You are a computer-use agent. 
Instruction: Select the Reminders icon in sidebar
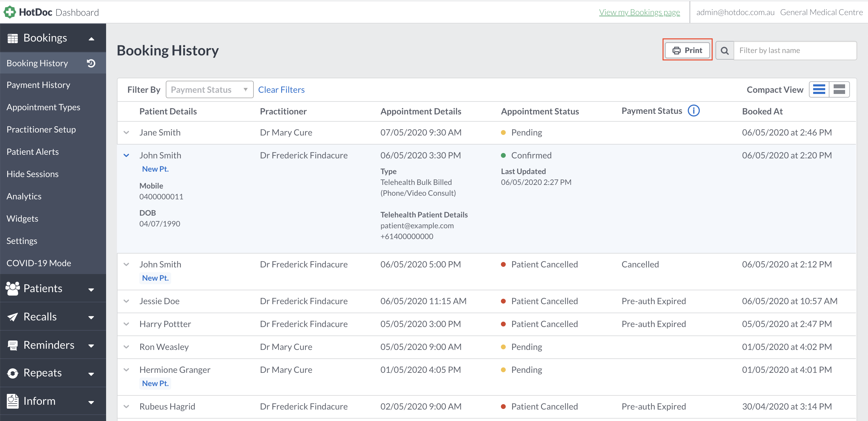[x=13, y=345]
